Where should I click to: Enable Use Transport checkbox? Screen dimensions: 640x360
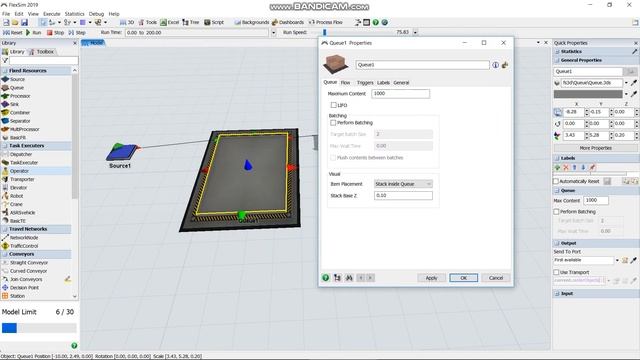point(556,272)
